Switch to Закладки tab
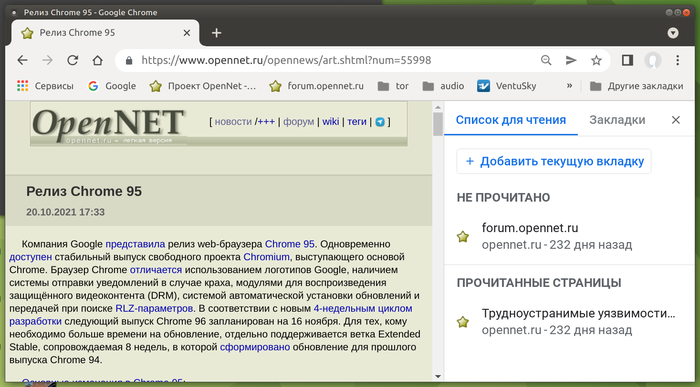 click(617, 120)
